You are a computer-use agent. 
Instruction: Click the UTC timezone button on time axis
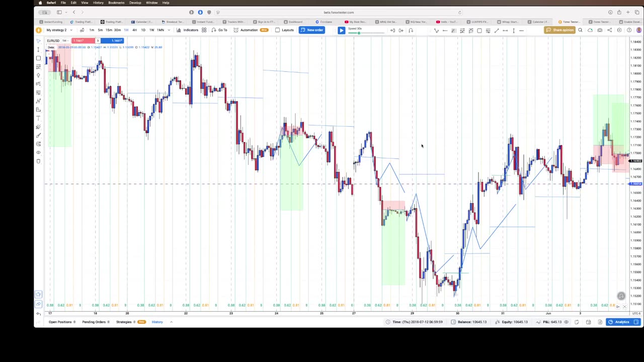636,314
